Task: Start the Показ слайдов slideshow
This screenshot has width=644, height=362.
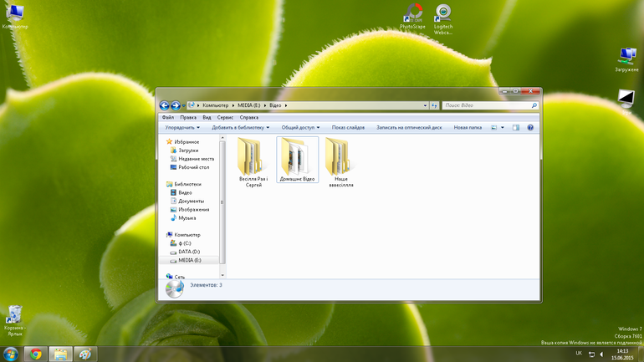Action: (348, 128)
